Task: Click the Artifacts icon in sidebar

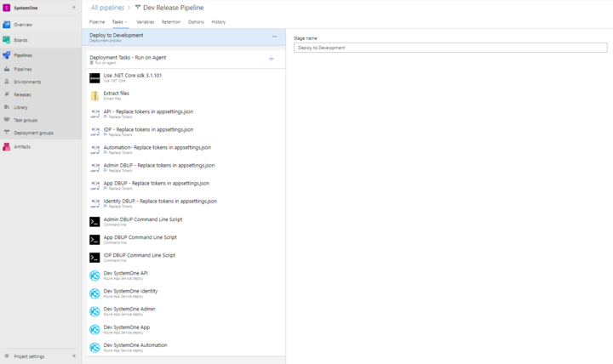Action: coord(7,147)
